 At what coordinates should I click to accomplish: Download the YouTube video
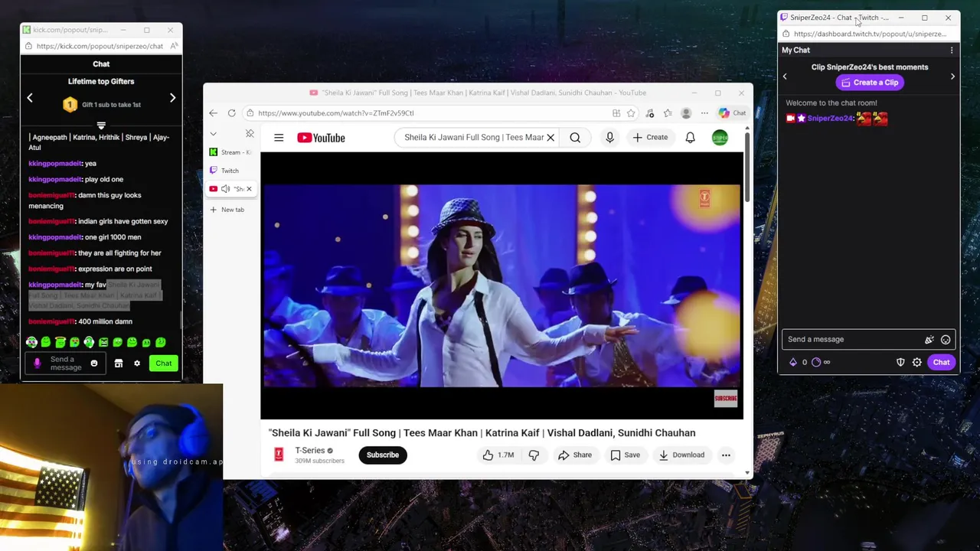pyautogui.click(x=681, y=455)
